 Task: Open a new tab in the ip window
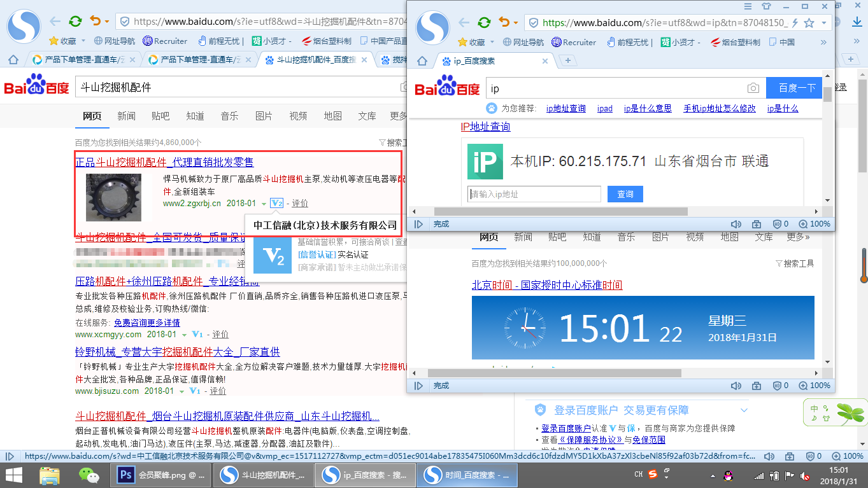click(x=567, y=61)
